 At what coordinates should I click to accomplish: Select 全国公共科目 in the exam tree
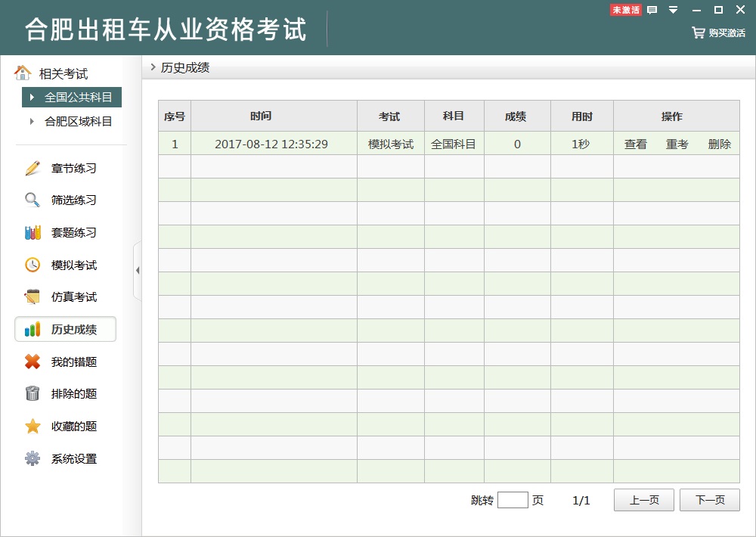tap(78, 98)
